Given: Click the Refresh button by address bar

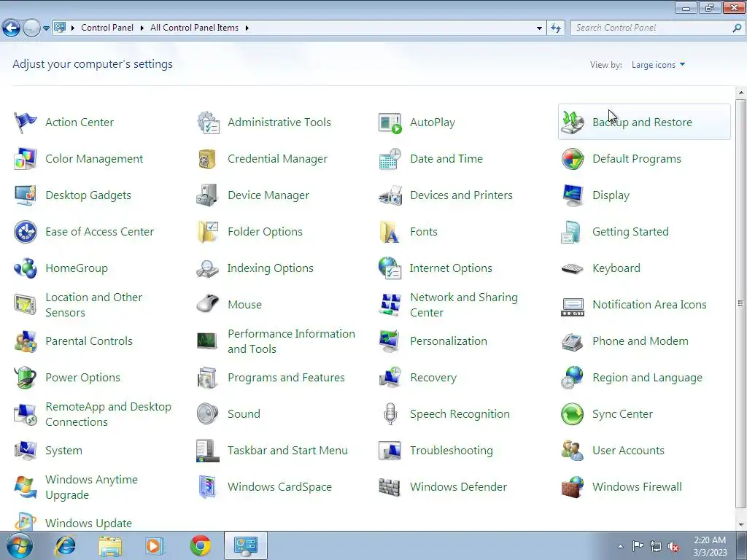Looking at the screenshot, I should click(x=555, y=28).
